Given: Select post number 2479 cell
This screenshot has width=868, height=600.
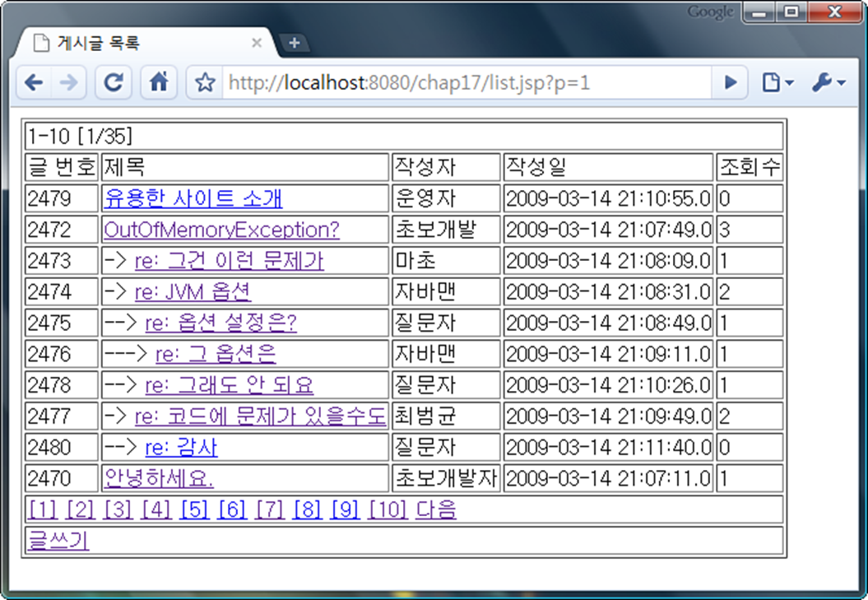Looking at the screenshot, I should [x=62, y=198].
